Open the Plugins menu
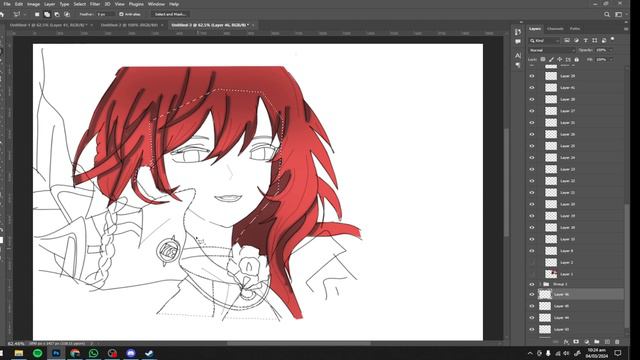 pos(136,4)
